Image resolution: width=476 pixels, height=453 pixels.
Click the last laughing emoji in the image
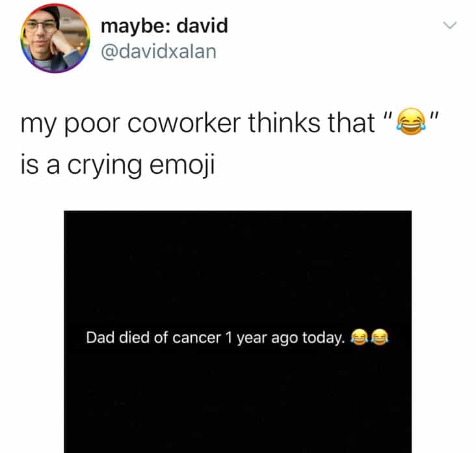tap(380, 337)
